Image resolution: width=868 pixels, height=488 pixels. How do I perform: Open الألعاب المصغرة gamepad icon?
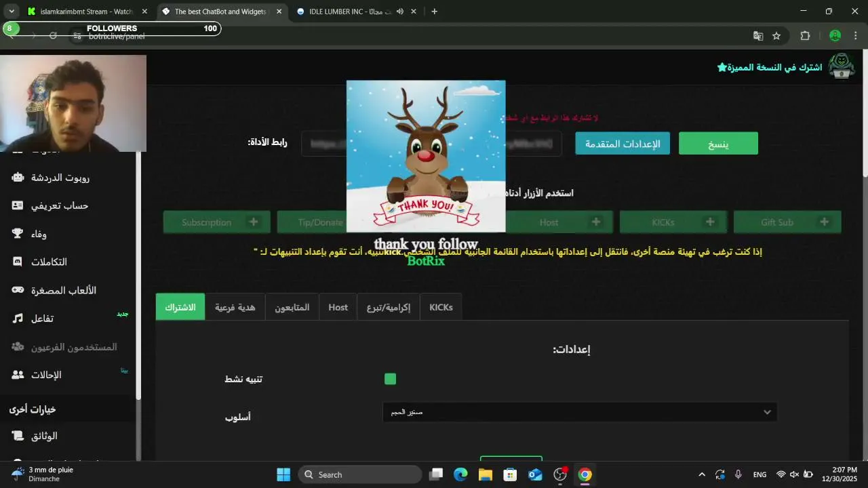pos(18,290)
